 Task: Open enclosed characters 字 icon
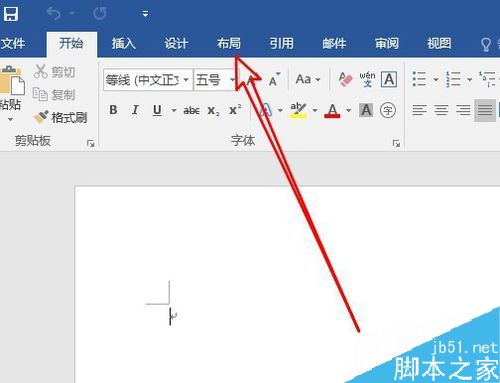tap(388, 110)
